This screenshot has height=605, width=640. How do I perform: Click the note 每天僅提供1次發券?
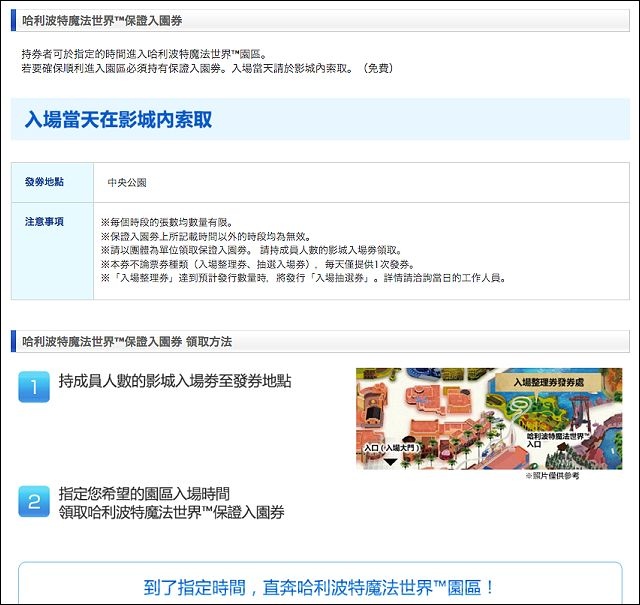coord(258,264)
